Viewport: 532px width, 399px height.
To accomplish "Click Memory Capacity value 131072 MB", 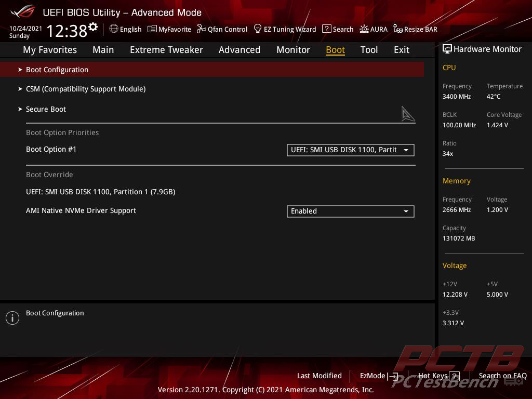I will click(459, 238).
